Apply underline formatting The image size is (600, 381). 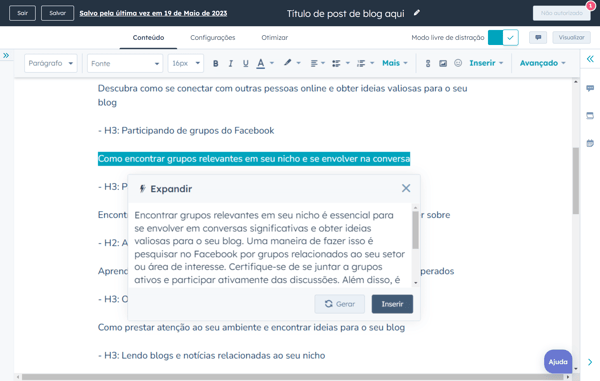[246, 64]
